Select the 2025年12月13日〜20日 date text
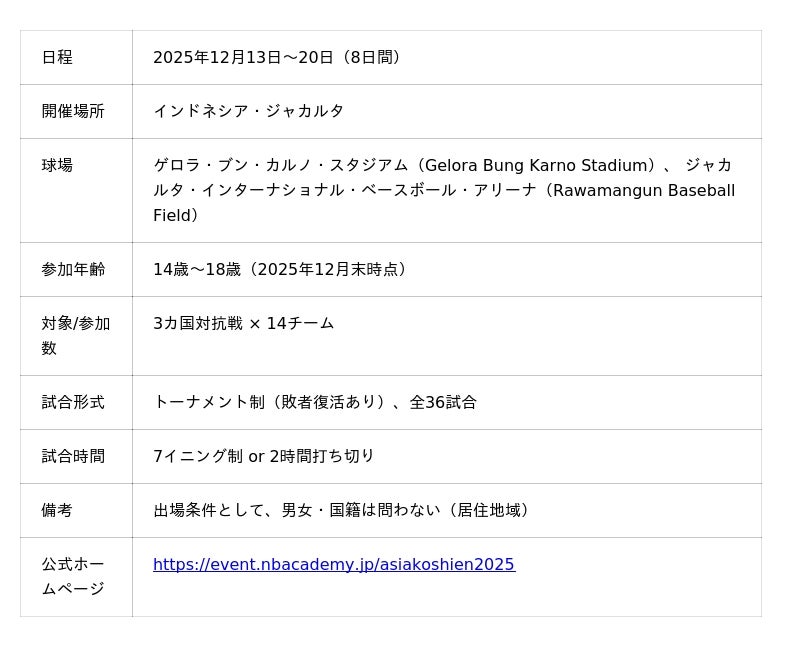The width and height of the screenshot is (800, 647). [243, 57]
